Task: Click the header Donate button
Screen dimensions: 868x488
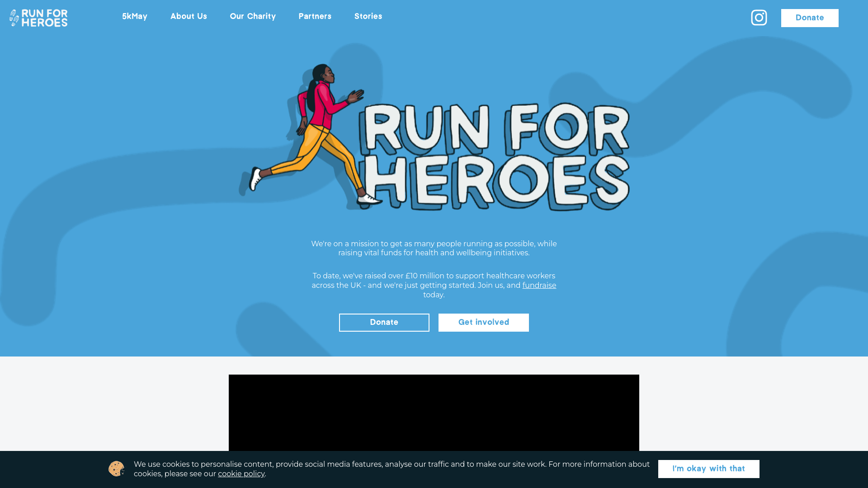Action: [x=810, y=18]
